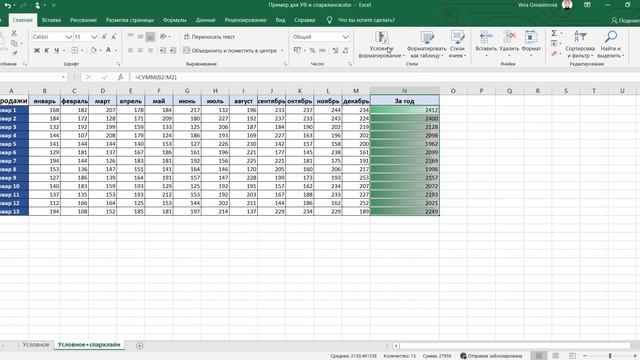
Task: Toggle align text left
Action: tap(131, 50)
